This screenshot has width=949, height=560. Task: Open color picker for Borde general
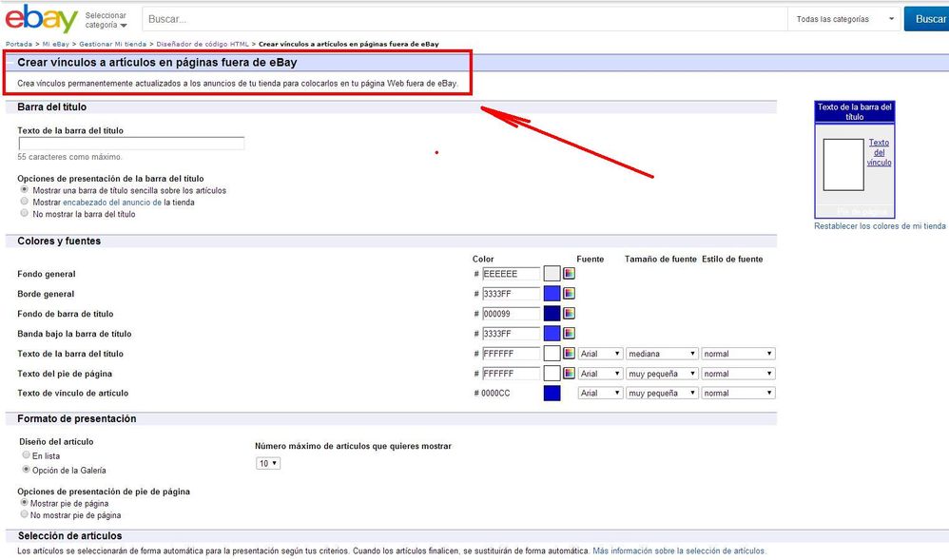[x=569, y=294]
